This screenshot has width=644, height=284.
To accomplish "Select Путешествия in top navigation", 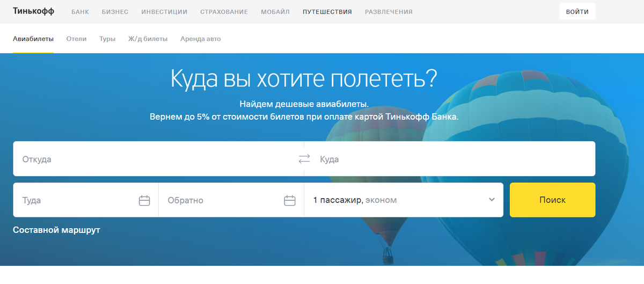I will click(x=327, y=12).
